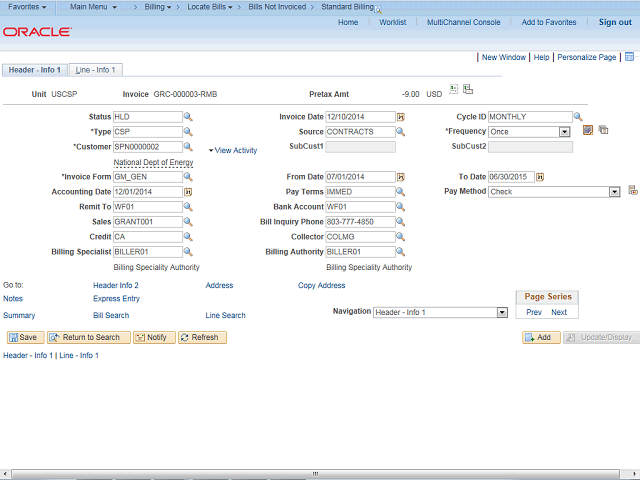This screenshot has height=480, width=640.
Task: Expand the View Activity section
Action: [233, 150]
